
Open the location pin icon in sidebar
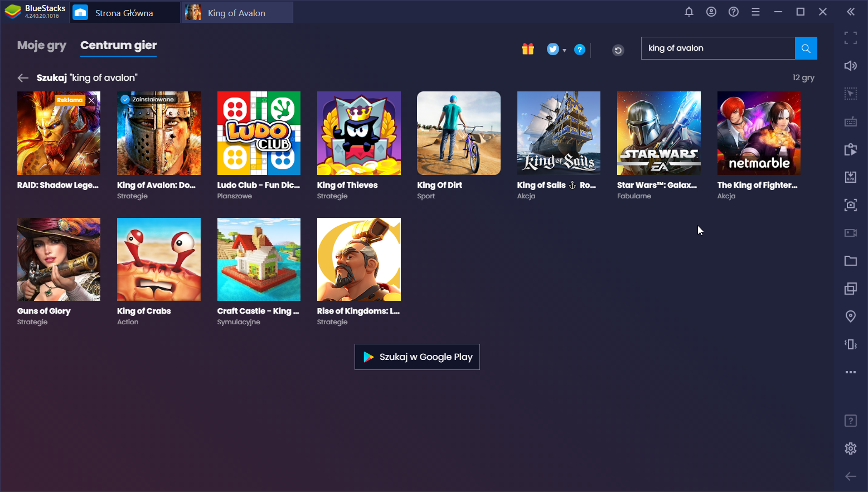(x=851, y=316)
